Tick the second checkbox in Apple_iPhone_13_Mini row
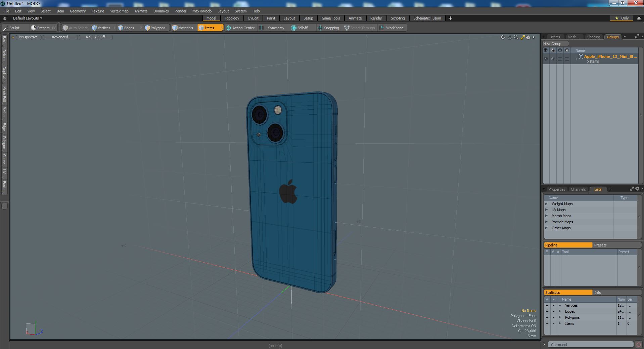Screen dimensions: 644x349 (x=567, y=59)
